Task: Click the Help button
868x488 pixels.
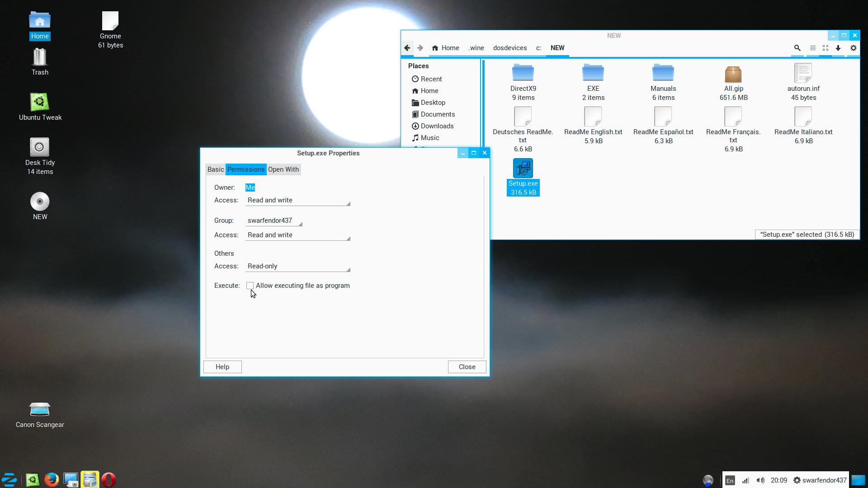Action: [x=222, y=367]
